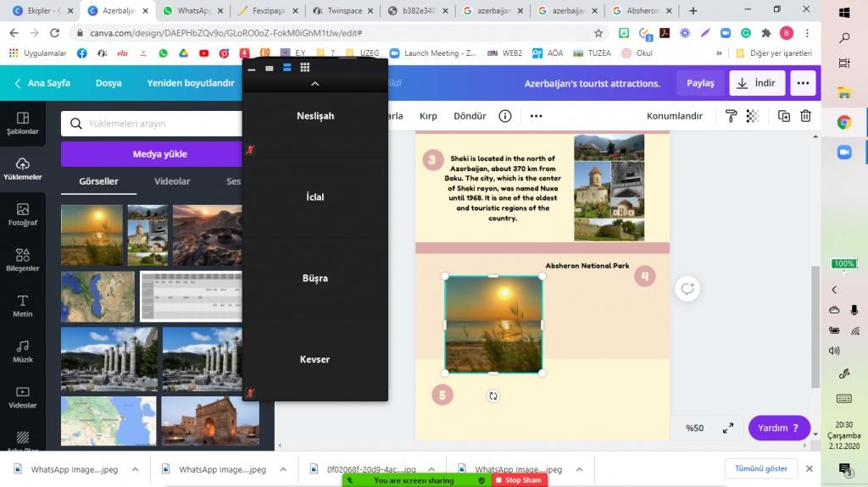Open the %50 zoom level menu
Viewport: 868px width, 487px height.
tap(695, 429)
